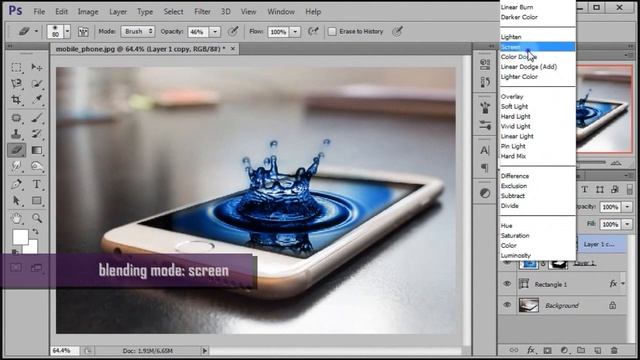Select the Eraser tool in toolbox

(16, 150)
